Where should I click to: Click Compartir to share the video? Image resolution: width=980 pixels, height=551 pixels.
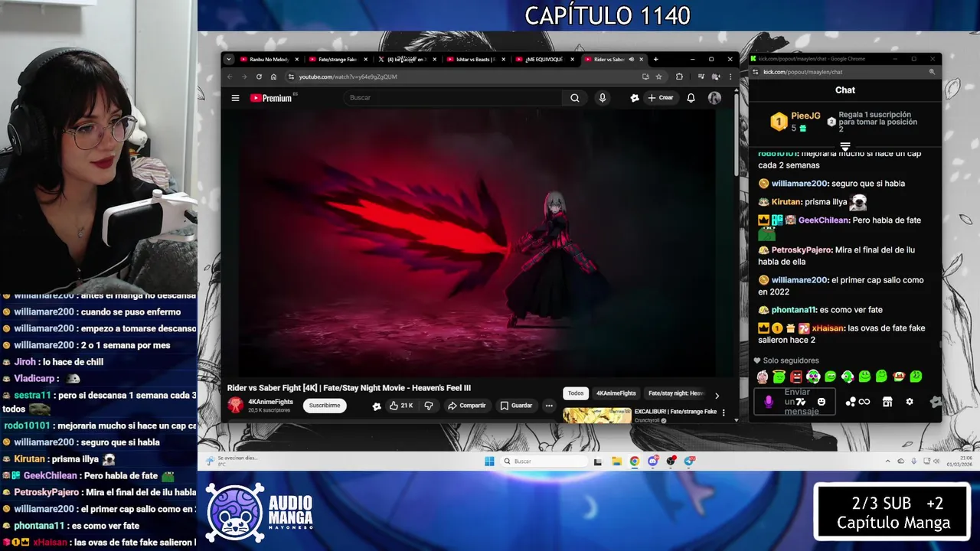pos(467,406)
